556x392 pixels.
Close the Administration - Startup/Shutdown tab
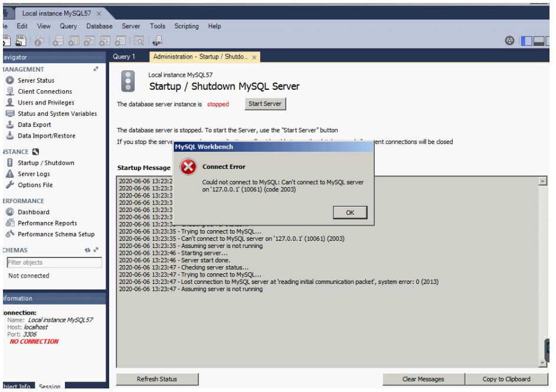click(254, 57)
